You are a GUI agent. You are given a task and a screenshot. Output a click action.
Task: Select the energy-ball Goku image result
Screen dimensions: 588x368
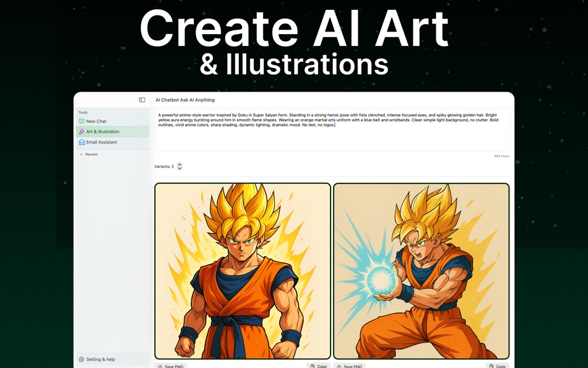tap(421, 271)
